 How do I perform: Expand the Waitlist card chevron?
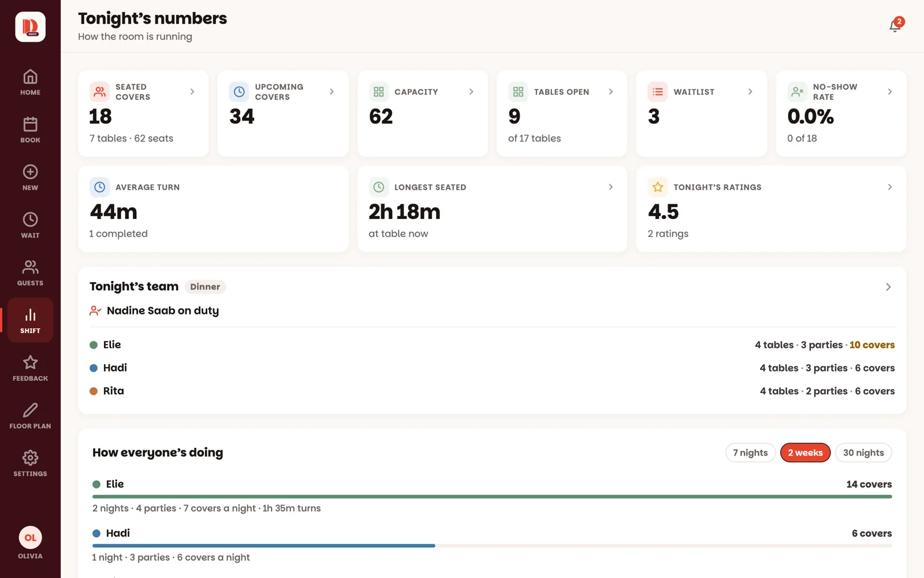(x=750, y=92)
